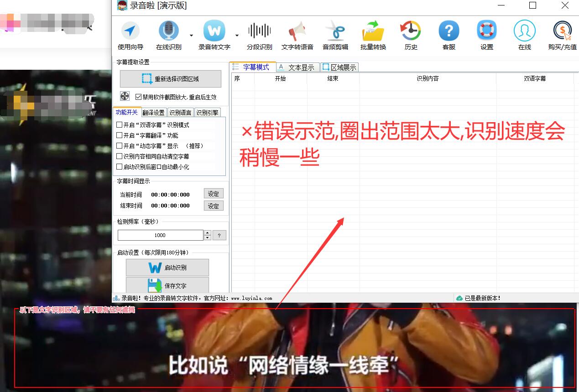This screenshot has width=579, height=392.
Task: Switch to 功能开关 tab
Action: (127, 112)
